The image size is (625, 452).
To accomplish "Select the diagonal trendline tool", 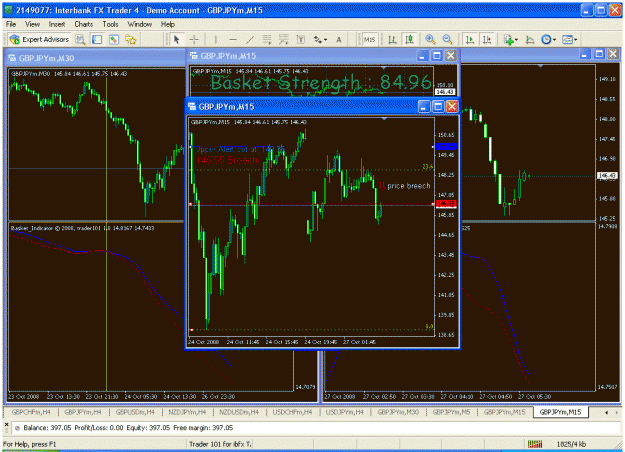I will click(x=250, y=39).
